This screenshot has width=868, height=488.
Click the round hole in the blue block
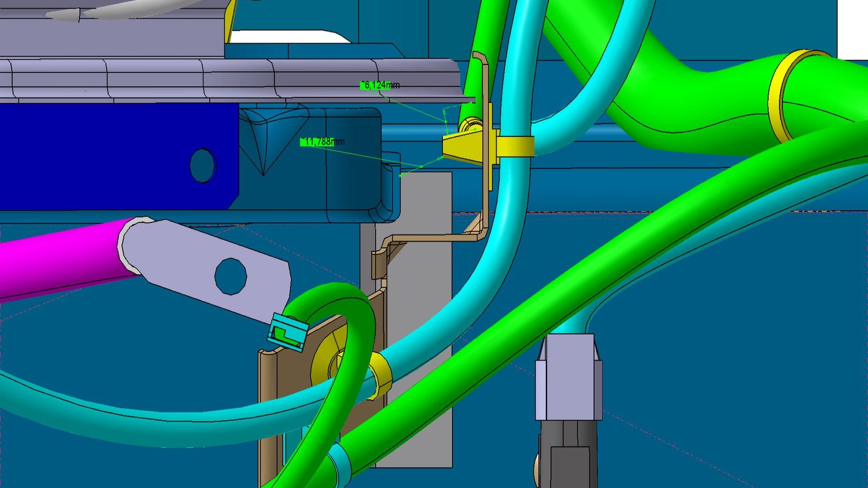(202, 165)
